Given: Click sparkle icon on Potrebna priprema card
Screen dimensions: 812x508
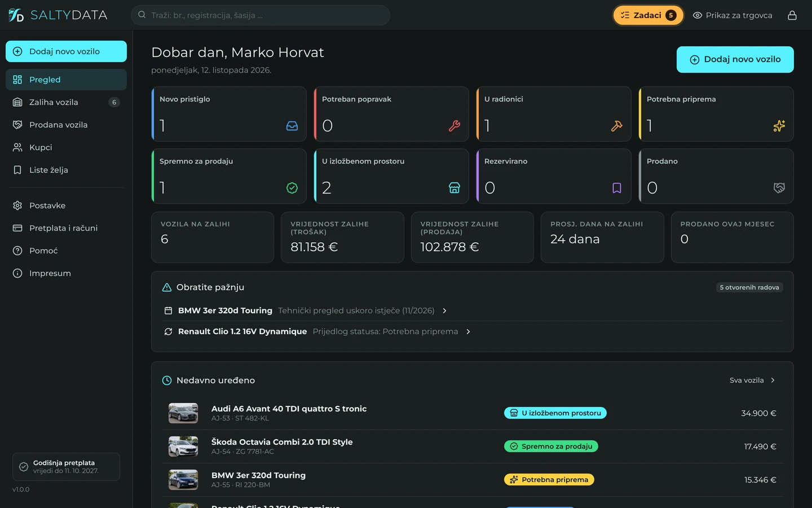Looking at the screenshot, I should 779,126.
